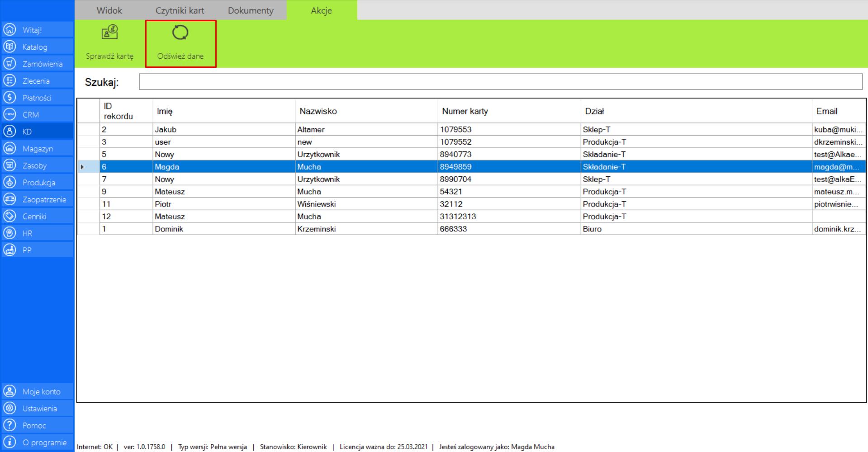
Task: Open the Pomoc question mark icon
Action: tap(9, 425)
